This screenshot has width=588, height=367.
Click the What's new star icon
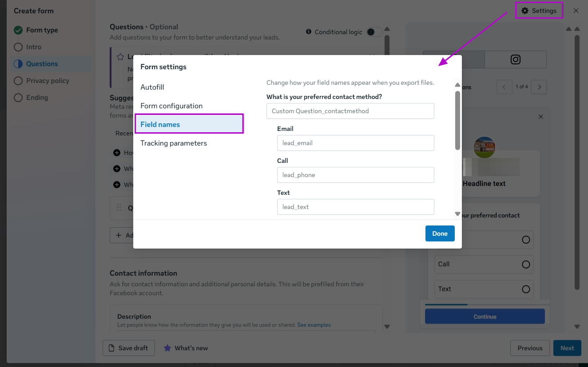click(167, 348)
